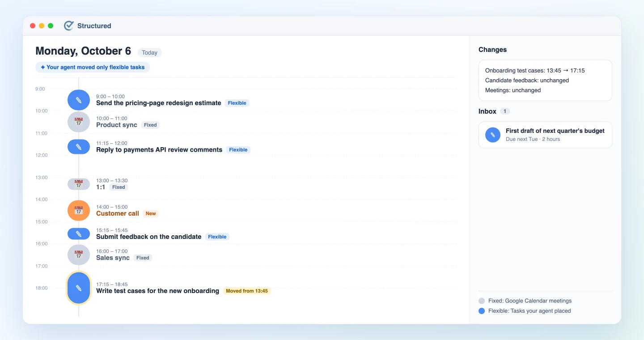Click the Inbox count badge
Viewport: 644px width, 340px height.
point(505,111)
